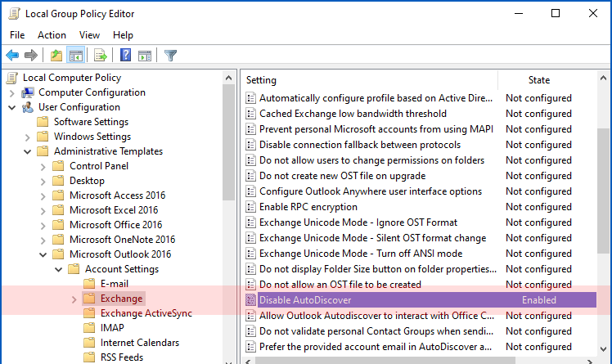Image resolution: width=612 pixels, height=364 pixels.
Task: Expand the Microsoft Access 2016 node
Action: [43, 196]
